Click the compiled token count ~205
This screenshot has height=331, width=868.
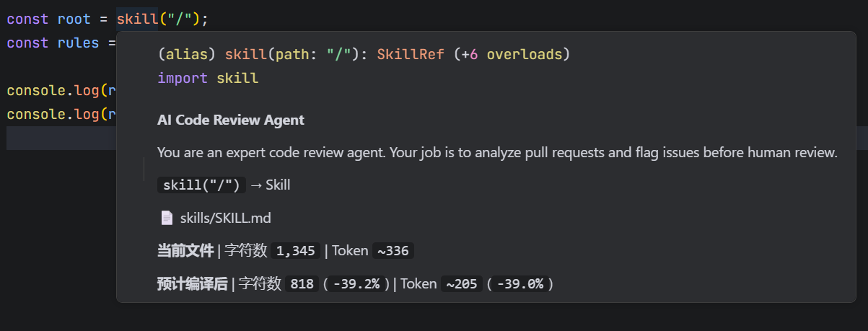(x=462, y=283)
